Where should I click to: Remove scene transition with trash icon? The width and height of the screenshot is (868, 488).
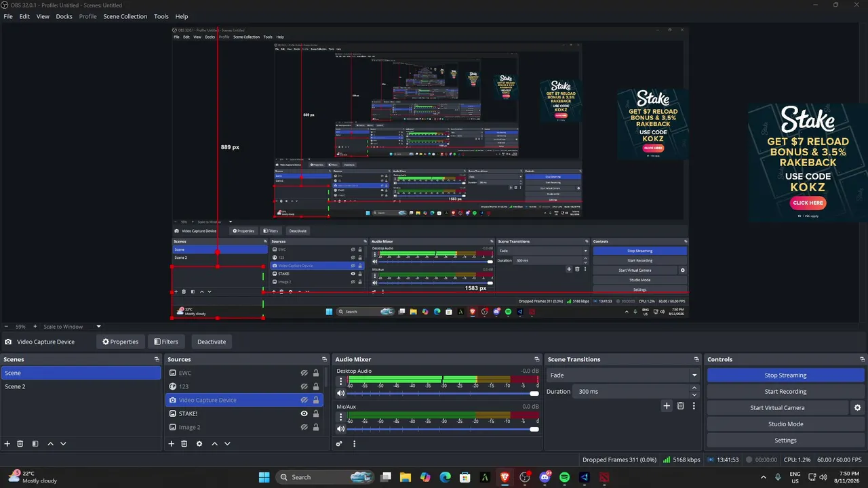[681, 406]
